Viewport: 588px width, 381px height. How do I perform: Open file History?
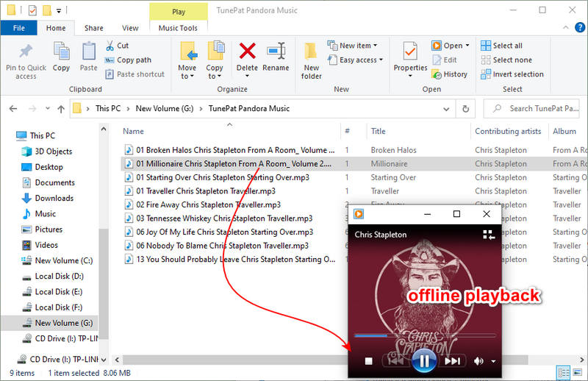pyautogui.click(x=450, y=74)
